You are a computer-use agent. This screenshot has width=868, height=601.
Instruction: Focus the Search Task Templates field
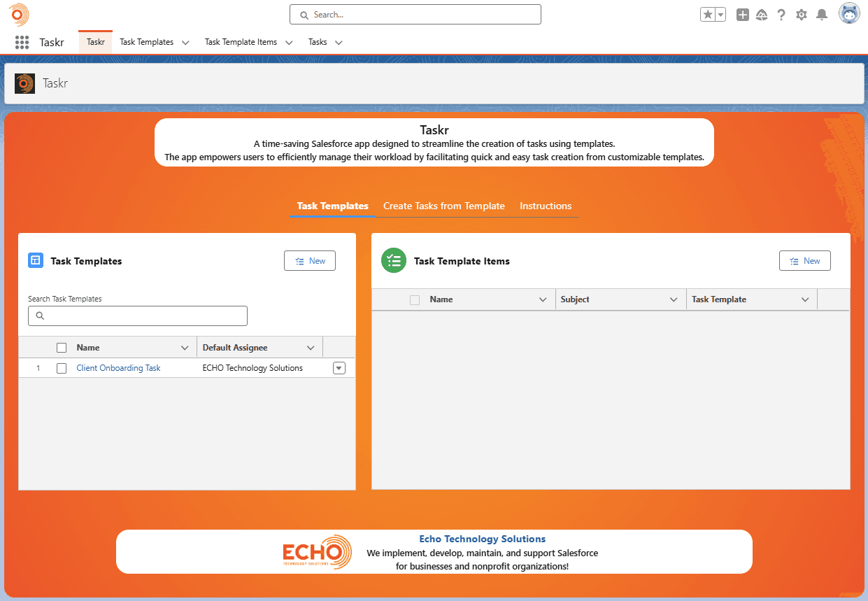[138, 316]
